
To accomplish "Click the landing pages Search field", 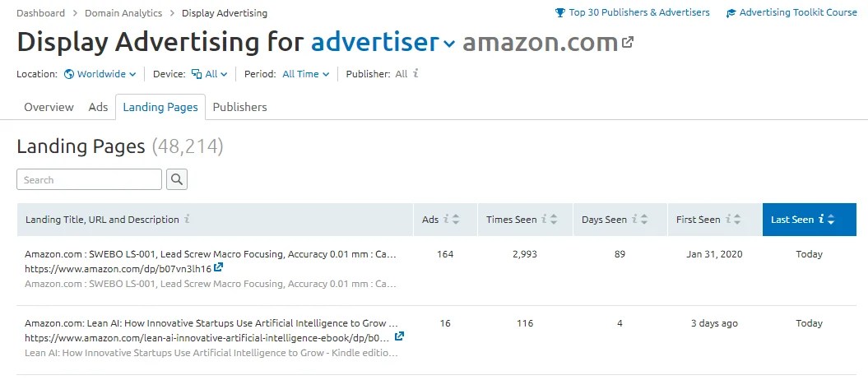I will [90, 179].
